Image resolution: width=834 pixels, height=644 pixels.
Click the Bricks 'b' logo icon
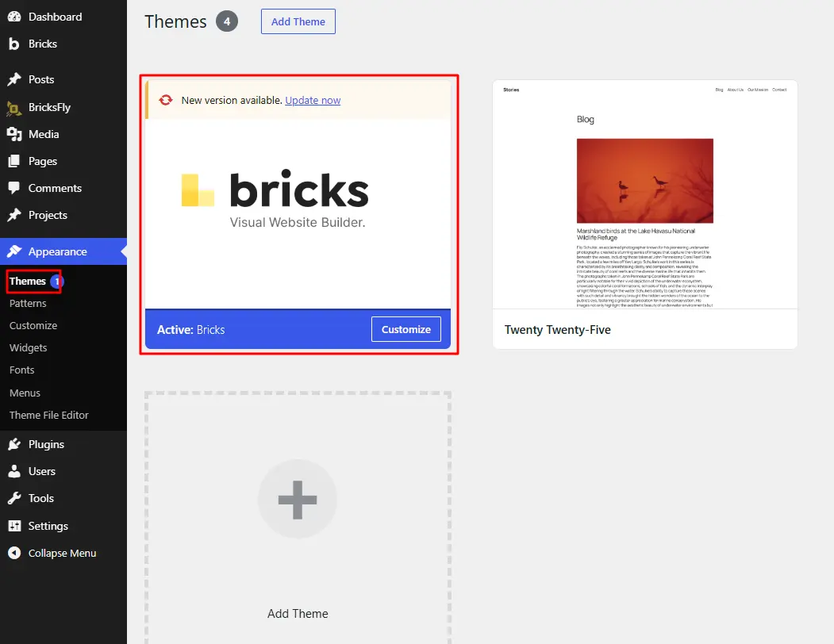(14, 44)
